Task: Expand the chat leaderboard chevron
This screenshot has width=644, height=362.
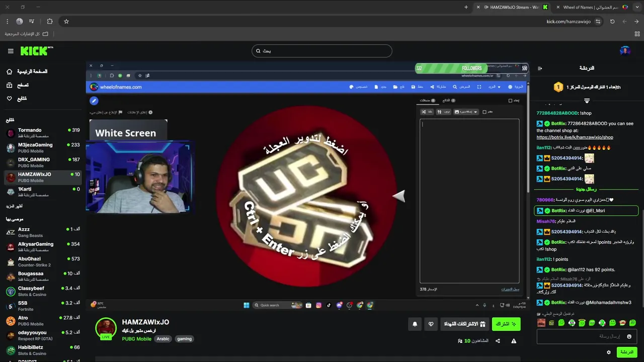Action: click(587, 101)
